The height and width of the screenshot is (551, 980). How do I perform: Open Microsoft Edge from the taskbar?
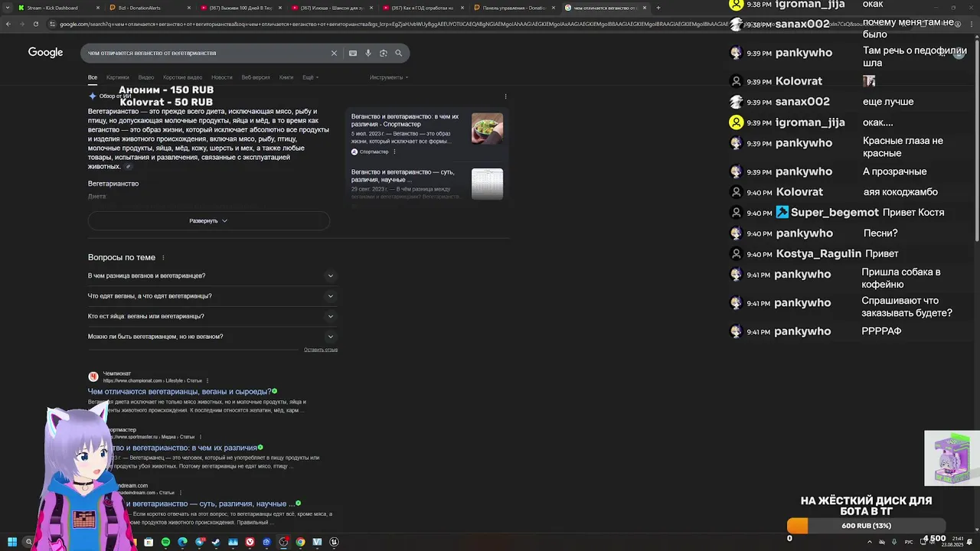tap(182, 542)
